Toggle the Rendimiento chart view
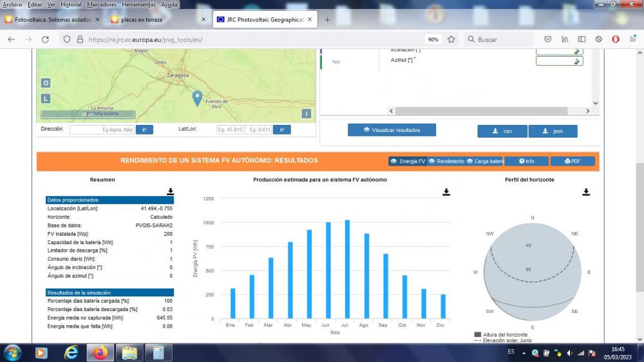Viewport: 644px width, 362px height. [x=446, y=161]
